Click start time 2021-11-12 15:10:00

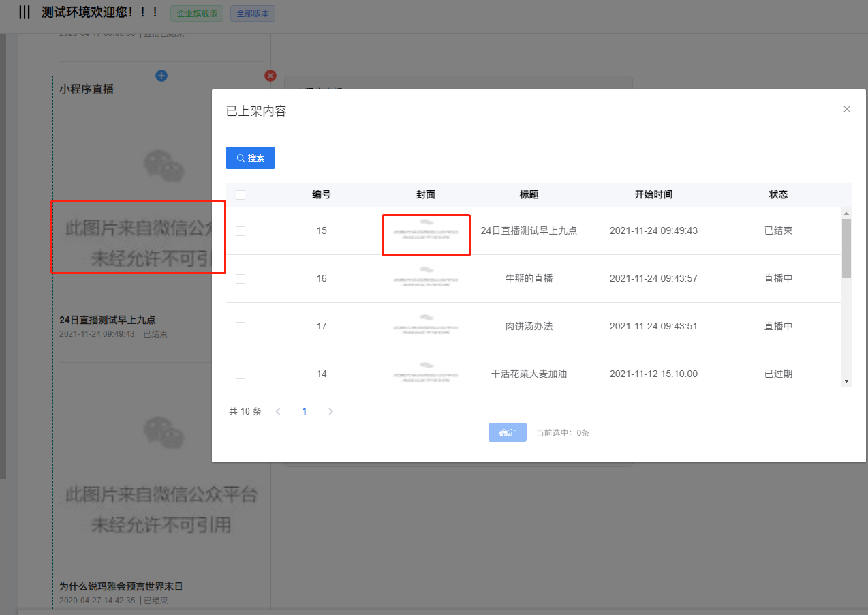point(653,374)
